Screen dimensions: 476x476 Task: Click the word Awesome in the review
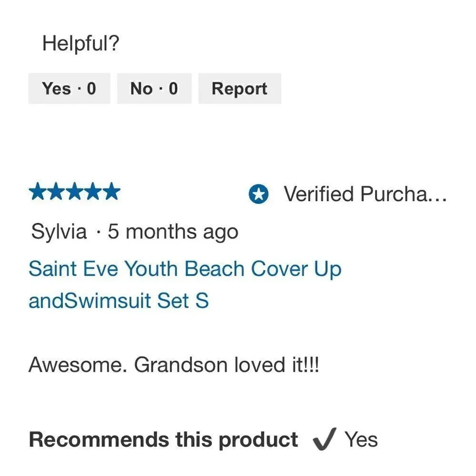coord(78,365)
